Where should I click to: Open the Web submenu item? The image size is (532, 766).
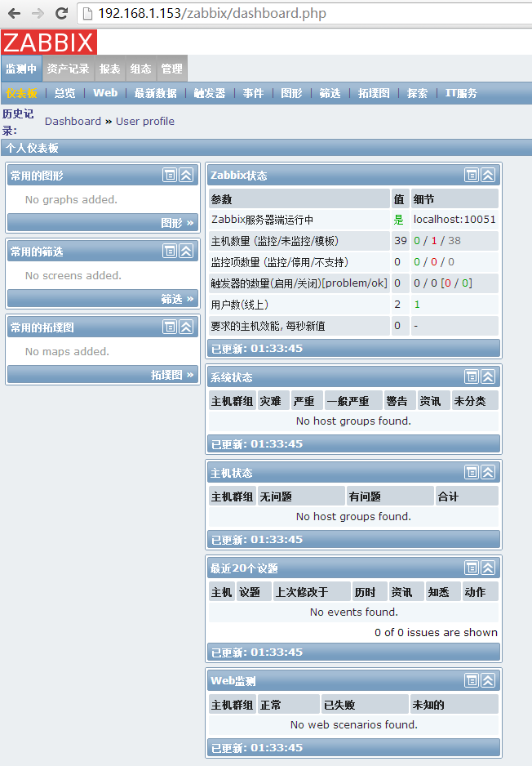point(105,93)
